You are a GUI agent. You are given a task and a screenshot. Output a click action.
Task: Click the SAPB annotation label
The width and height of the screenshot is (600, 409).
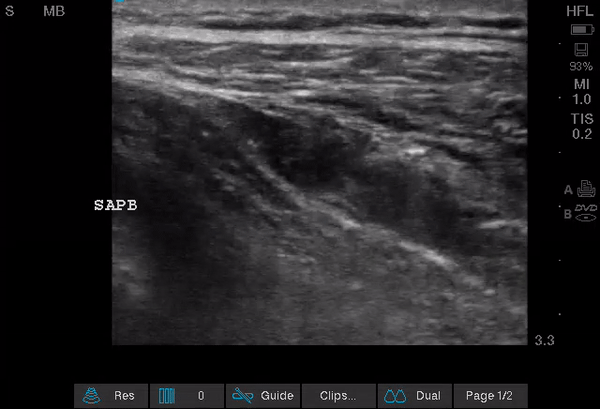point(116,205)
